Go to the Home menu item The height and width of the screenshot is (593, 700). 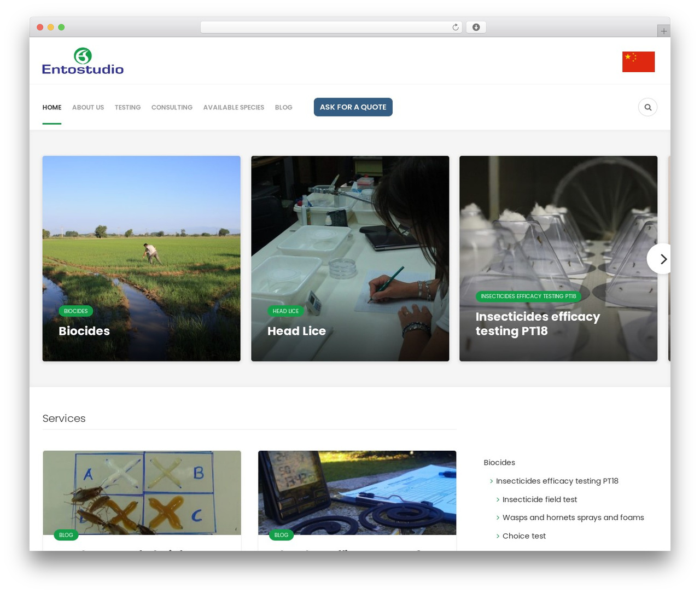point(52,107)
